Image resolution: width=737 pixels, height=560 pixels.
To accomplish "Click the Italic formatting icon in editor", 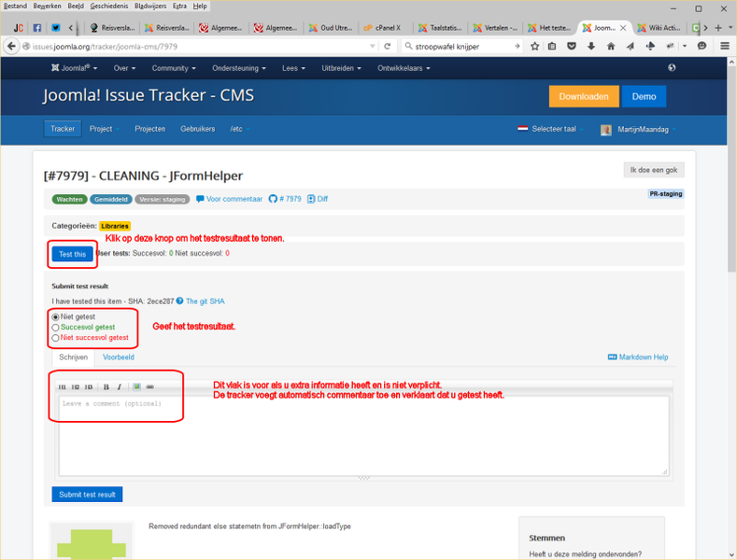I will pos(119,386).
